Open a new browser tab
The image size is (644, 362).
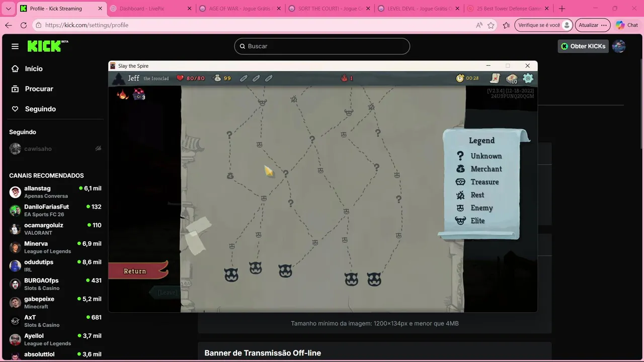coord(562,9)
